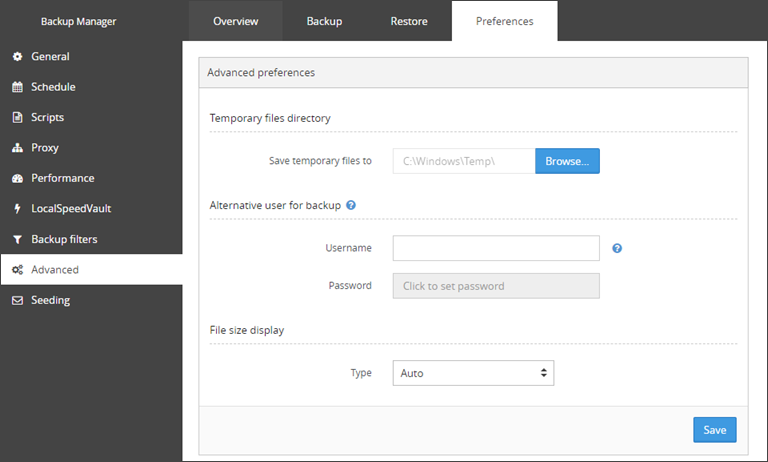Click the General gear icon
Screen dimensions: 768x462
coord(17,56)
